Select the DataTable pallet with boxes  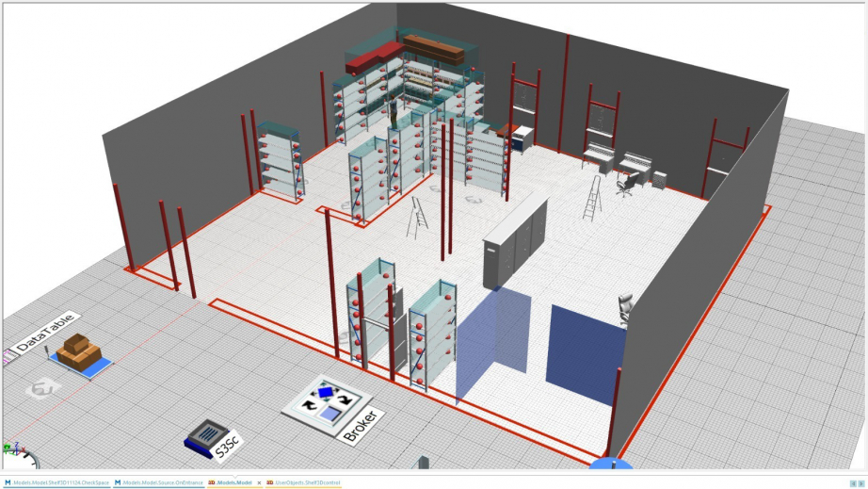click(78, 354)
